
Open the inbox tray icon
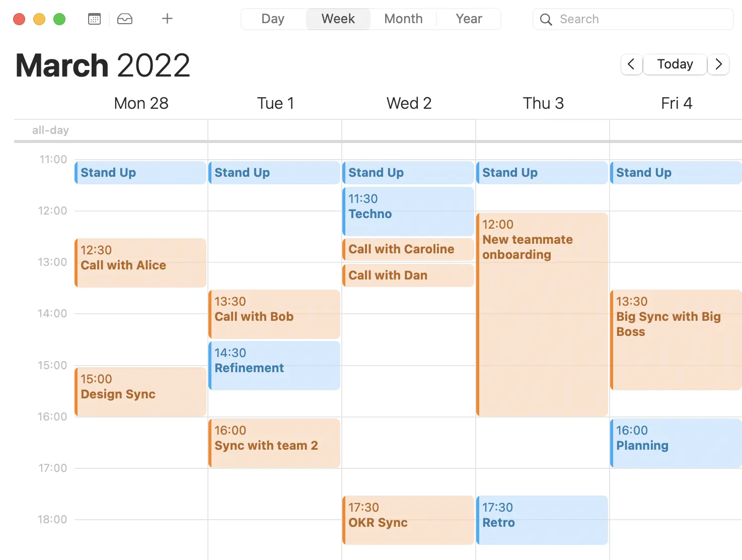coord(125,19)
